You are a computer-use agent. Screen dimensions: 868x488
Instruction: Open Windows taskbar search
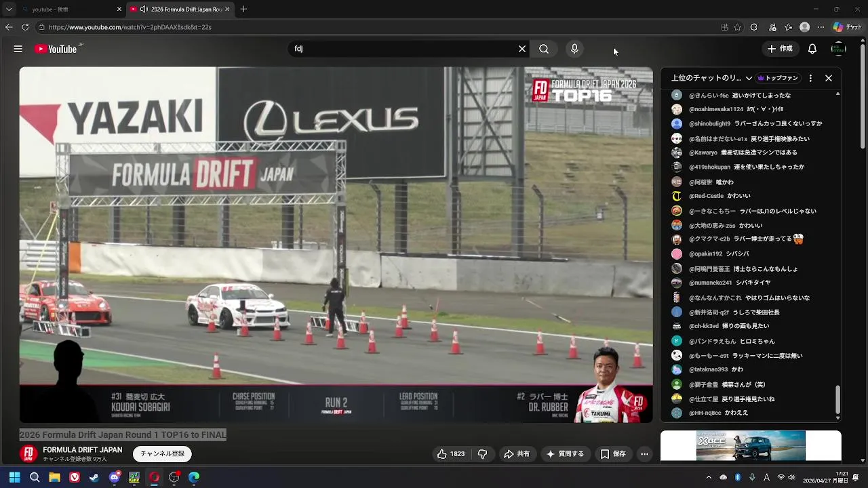tap(35, 477)
